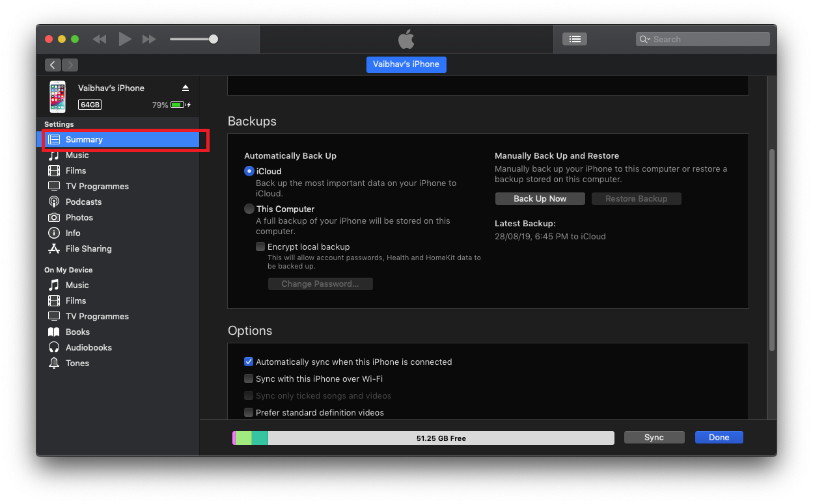Click the iPhone device thumbnail

click(x=58, y=96)
